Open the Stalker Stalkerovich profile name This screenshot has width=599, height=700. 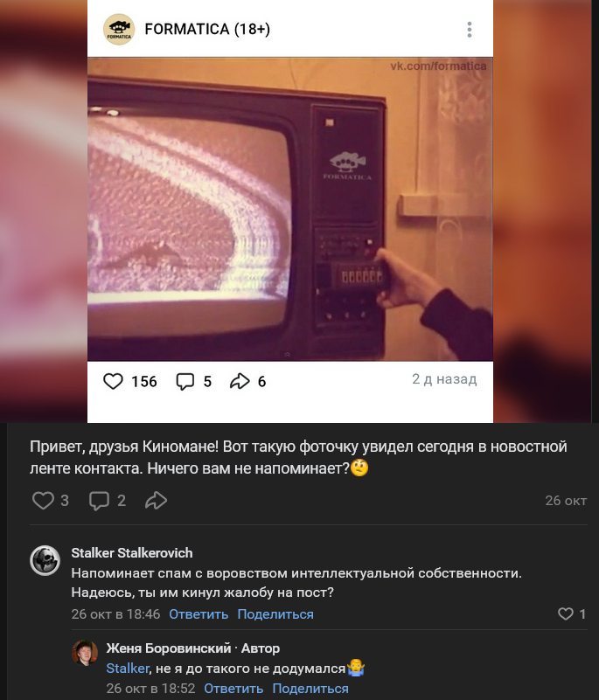click(132, 552)
